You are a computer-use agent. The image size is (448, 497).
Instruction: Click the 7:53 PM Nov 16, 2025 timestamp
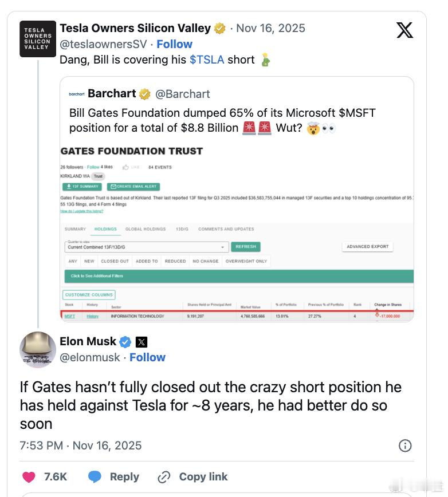tap(80, 445)
